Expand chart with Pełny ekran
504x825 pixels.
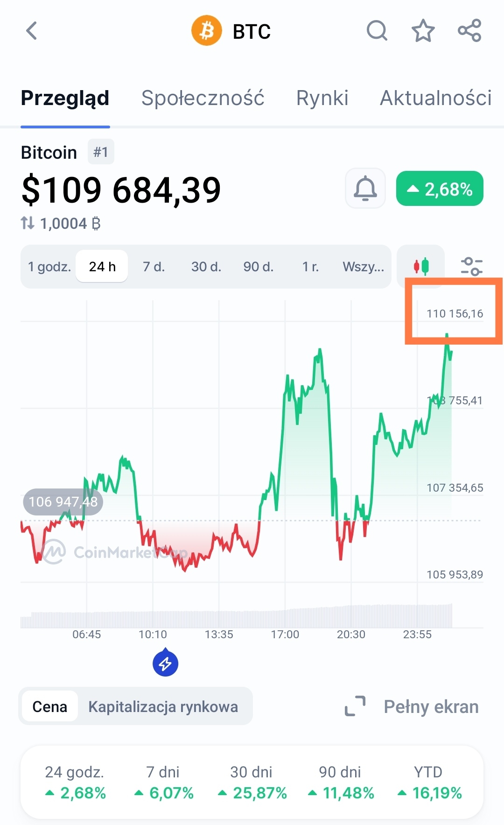click(x=412, y=706)
